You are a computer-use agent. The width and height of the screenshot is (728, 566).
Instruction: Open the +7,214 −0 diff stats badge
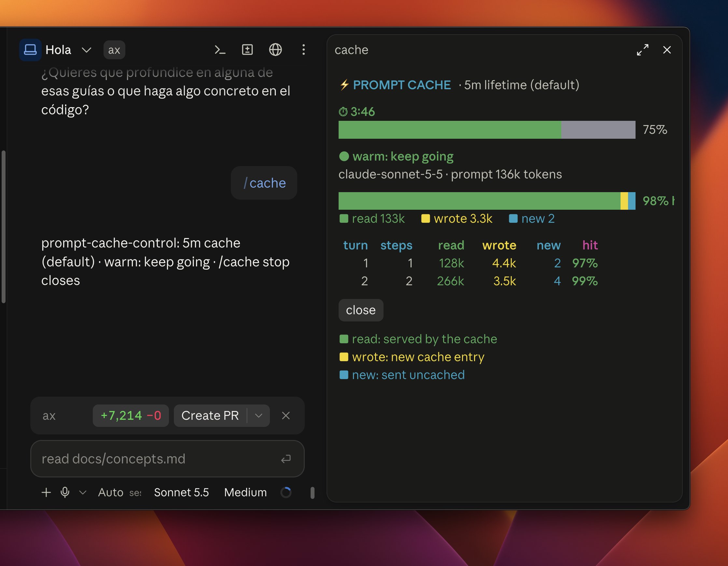[131, 416]
